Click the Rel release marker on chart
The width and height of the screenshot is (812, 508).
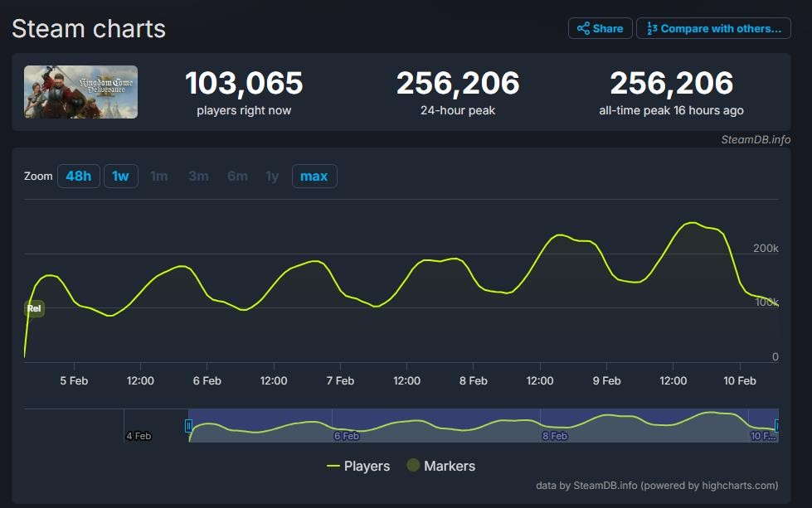pos(34,308)
